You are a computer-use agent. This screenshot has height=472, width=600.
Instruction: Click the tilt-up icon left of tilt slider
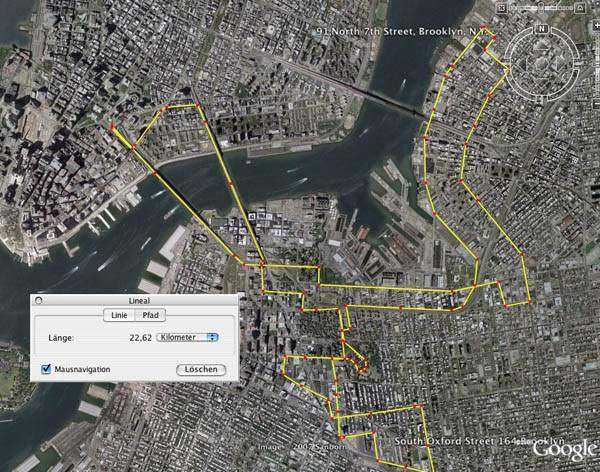point(502,8)
